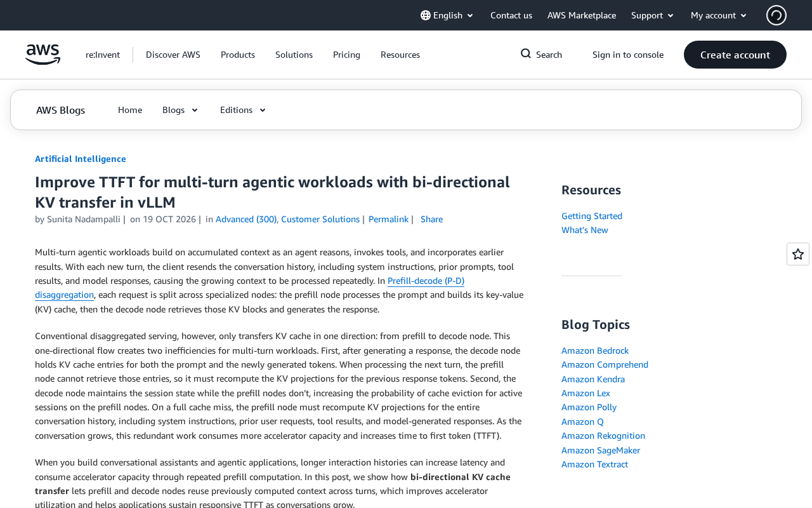
Task: Click the globe language icon
Action: pos(426,15)
